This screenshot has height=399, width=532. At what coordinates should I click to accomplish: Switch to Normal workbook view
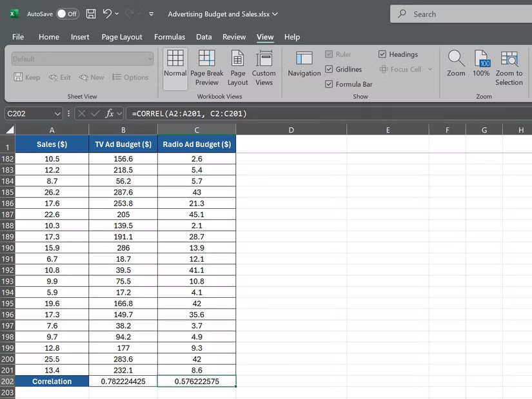(x=175, y=67)
